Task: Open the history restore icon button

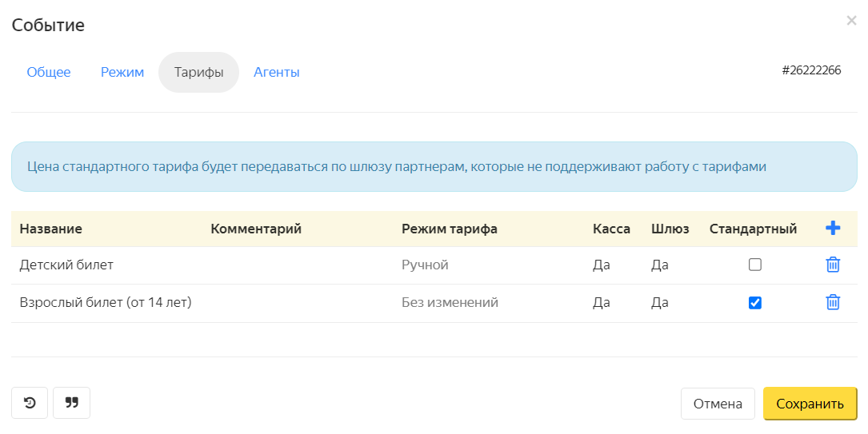Action: 30,403
